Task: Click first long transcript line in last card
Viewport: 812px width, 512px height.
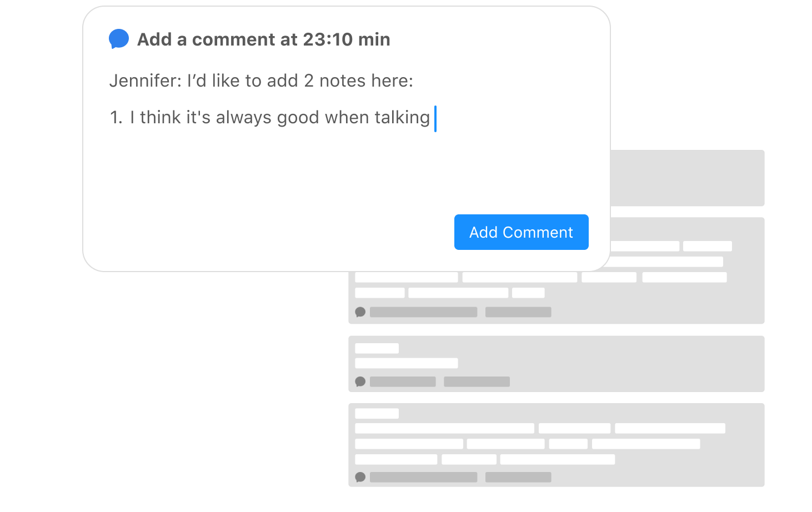Action: click(444, 428)
